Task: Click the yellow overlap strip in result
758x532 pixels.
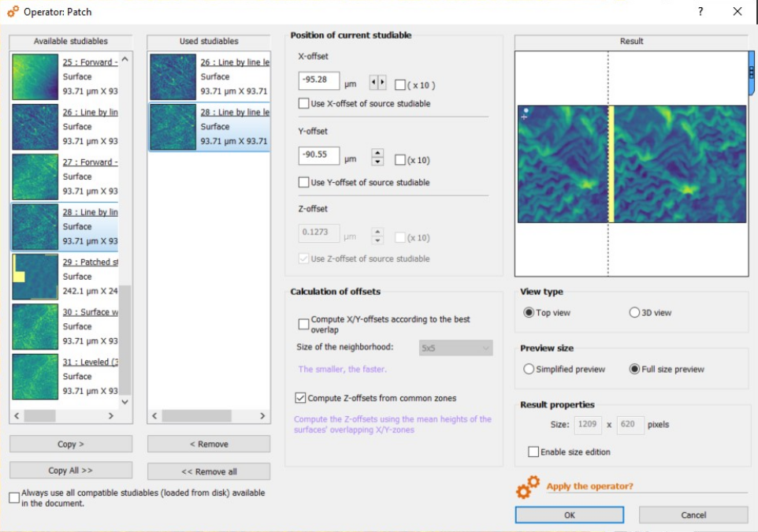Action: [x=611, y=164]
